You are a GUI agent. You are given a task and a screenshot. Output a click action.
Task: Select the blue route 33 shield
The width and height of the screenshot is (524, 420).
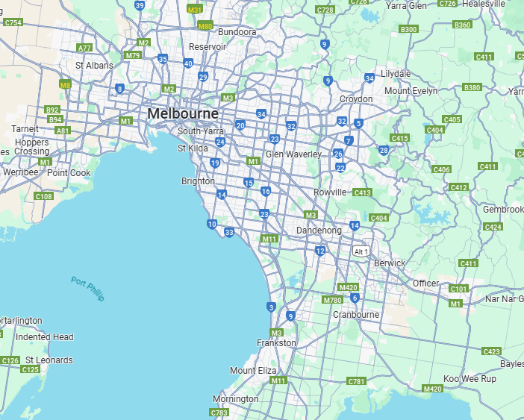tap(229, 233)
